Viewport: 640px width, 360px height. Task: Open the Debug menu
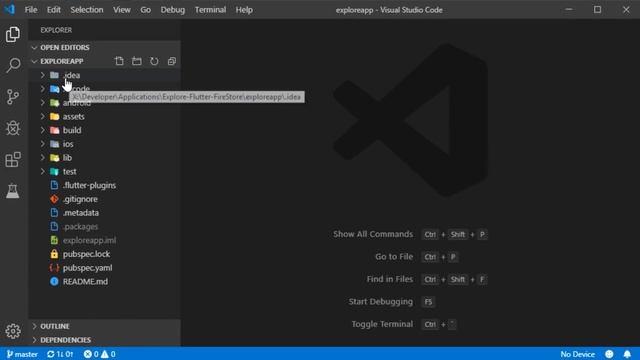point(173,9)
